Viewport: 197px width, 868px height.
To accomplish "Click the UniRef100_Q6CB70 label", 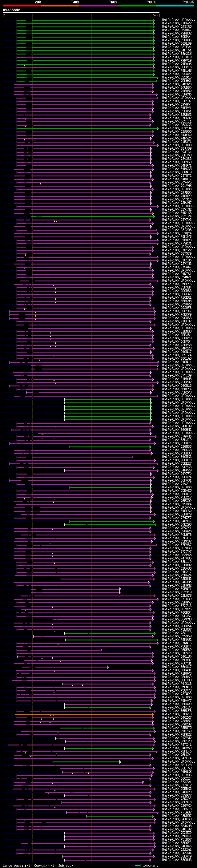I will (x=177, y=460).
